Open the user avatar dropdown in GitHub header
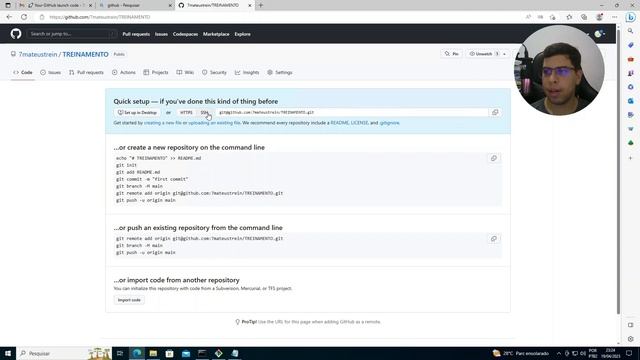This screenshot has height=360, width=640. [x=600, y=34]
